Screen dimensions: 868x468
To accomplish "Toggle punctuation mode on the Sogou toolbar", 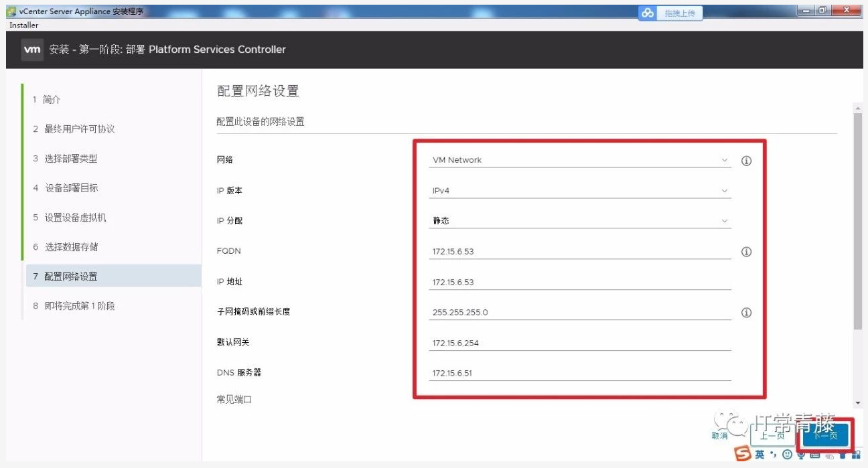I will [773, 455].
